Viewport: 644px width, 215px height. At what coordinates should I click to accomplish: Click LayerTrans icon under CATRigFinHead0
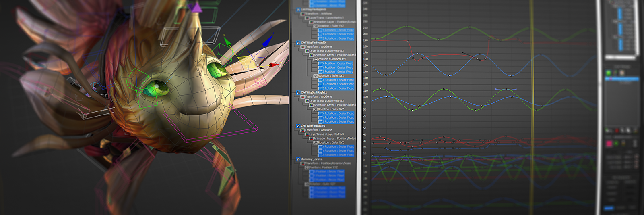[x=307, y=51]
